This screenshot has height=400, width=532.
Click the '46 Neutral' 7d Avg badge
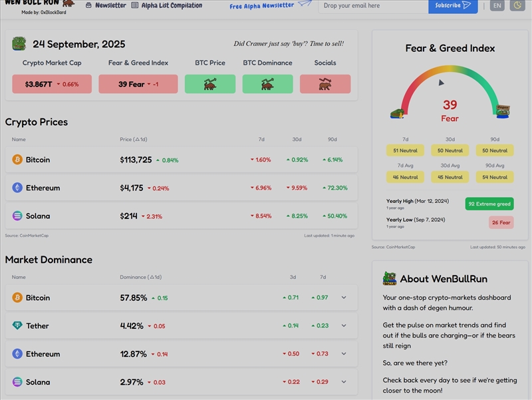[405, 177]
